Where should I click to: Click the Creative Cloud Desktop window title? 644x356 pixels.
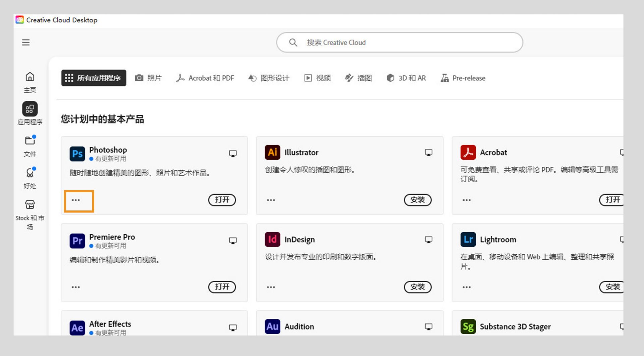[x=62, y=20]
